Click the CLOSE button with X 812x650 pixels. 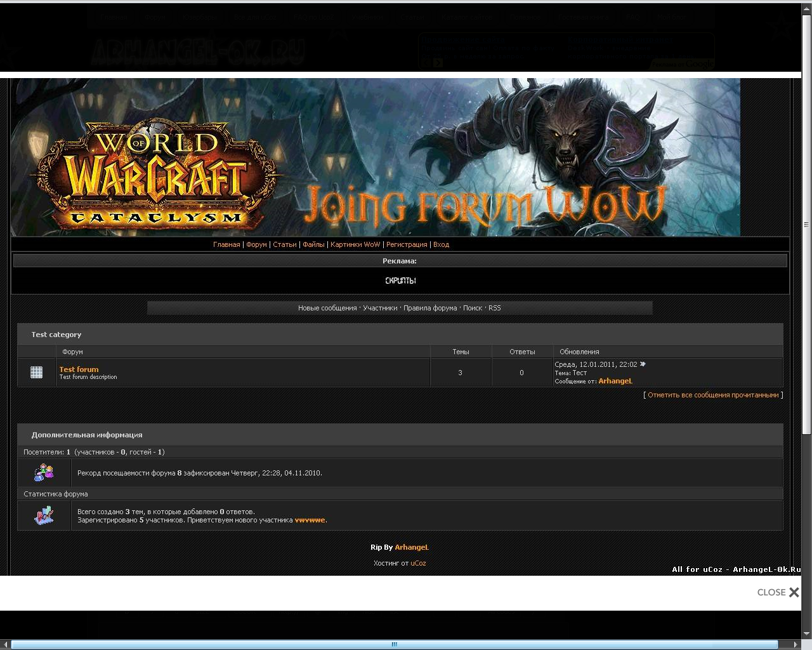pyautogui.click(x=778, y=592)
